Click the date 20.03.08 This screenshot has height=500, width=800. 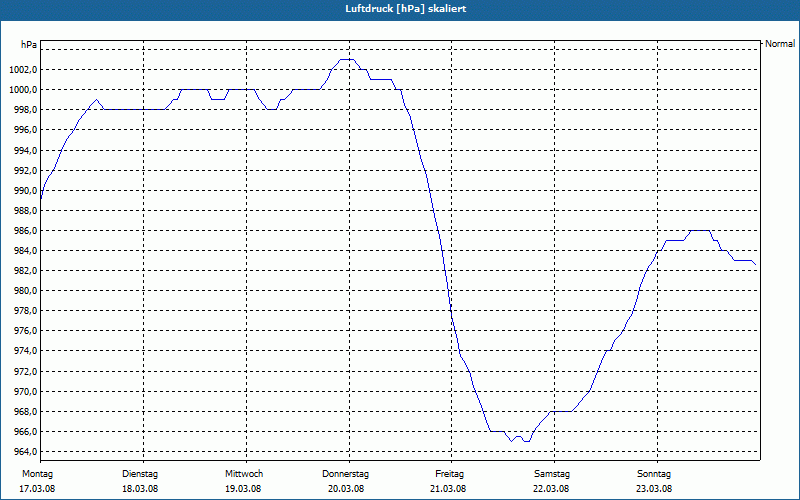[346, 489]
